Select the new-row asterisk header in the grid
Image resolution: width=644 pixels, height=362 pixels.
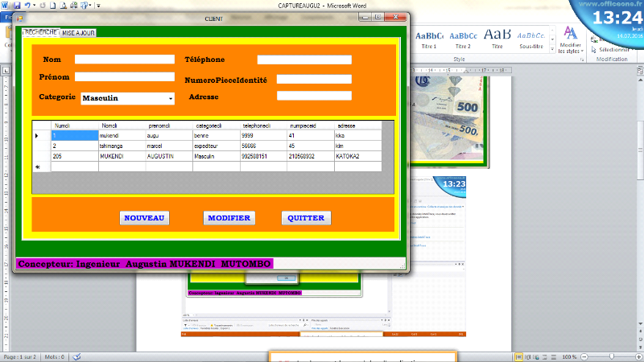click(x=42, y=167)
